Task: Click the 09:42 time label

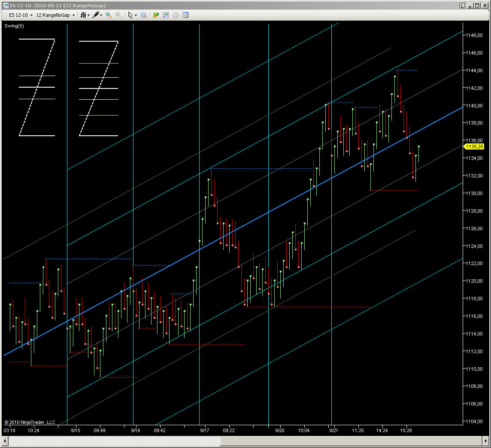Action: click(159, 430)
